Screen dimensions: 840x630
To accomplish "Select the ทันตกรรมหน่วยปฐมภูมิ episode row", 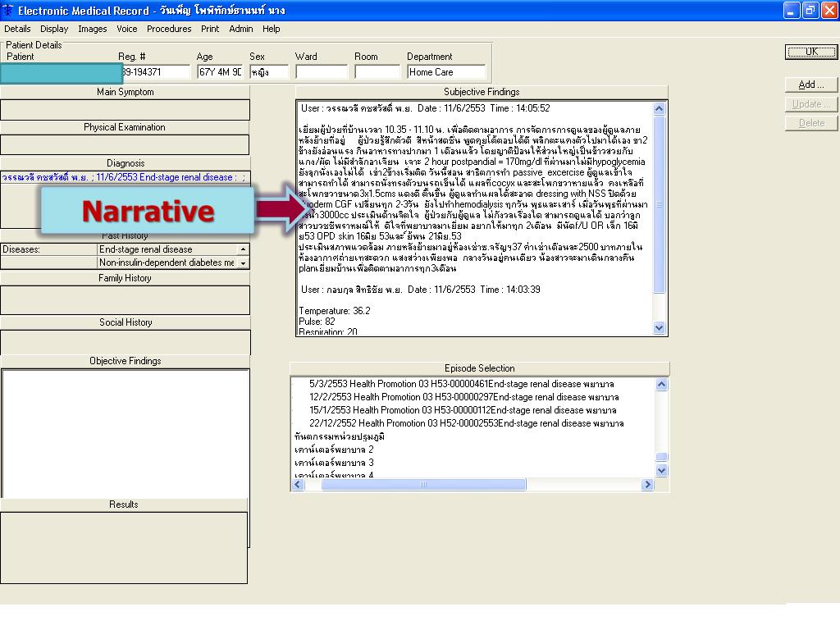I will 340,436.
